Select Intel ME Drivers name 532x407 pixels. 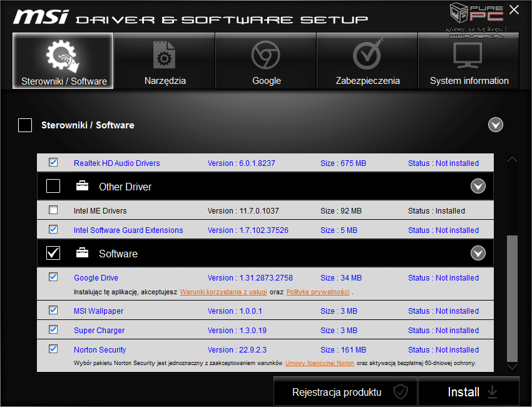pyautogui.click(x=100, y=211)
